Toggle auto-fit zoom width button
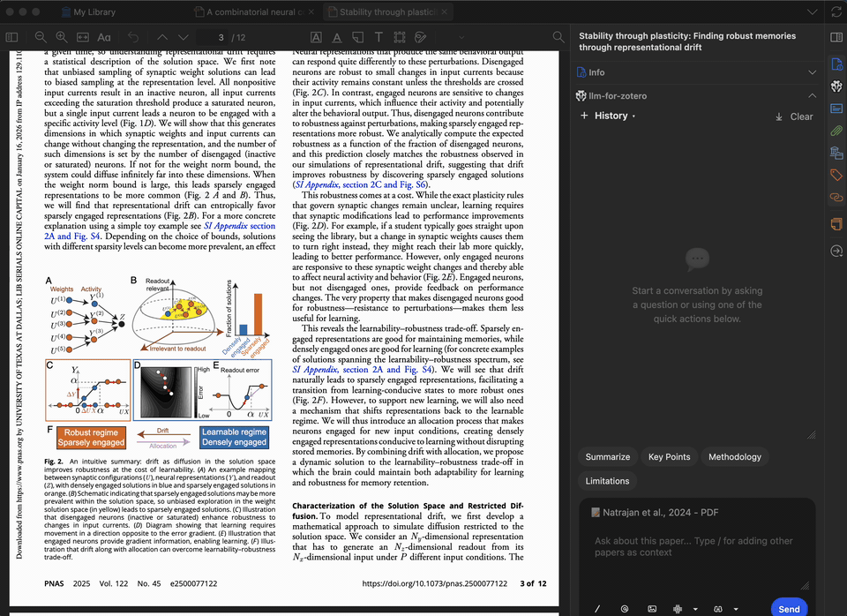The height and width of the screenshot is (616, 847). tap(83, 37)
